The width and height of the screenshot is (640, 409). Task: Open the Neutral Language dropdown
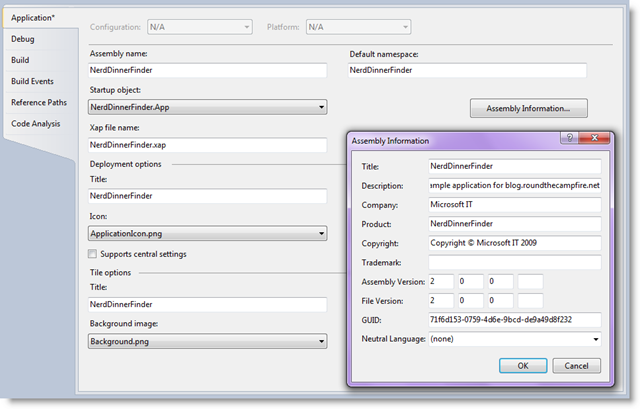click(x=515, y=339)
